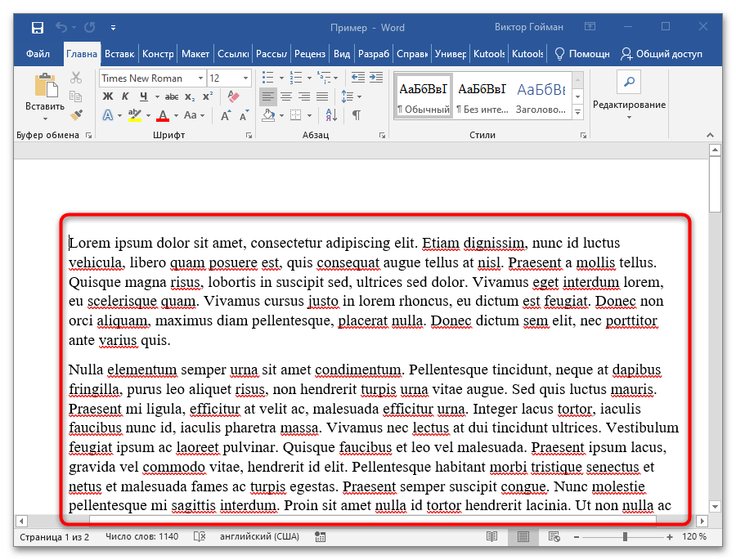The width and height of the screenshot is (736, 560).
Task: Toggle italic formatting (К)
Action: point(123,96)
